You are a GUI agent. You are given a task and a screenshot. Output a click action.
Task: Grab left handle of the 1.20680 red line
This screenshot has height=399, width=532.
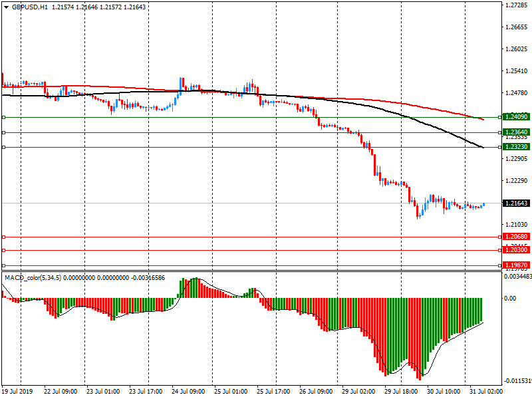click(x=4, y=237)
